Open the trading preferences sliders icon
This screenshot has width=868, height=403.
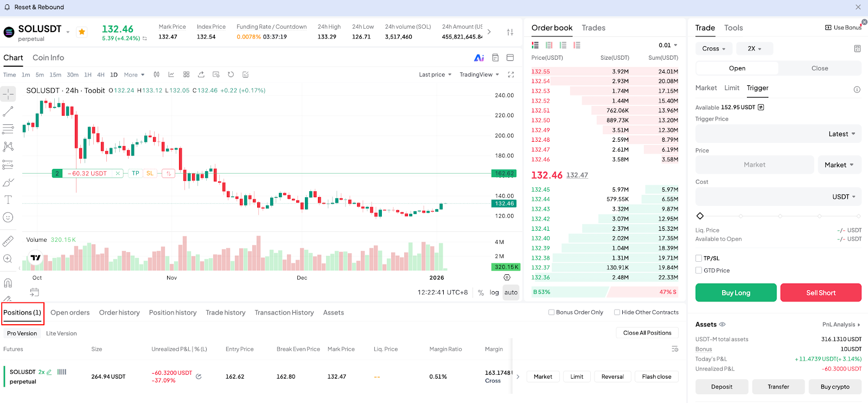510,33
